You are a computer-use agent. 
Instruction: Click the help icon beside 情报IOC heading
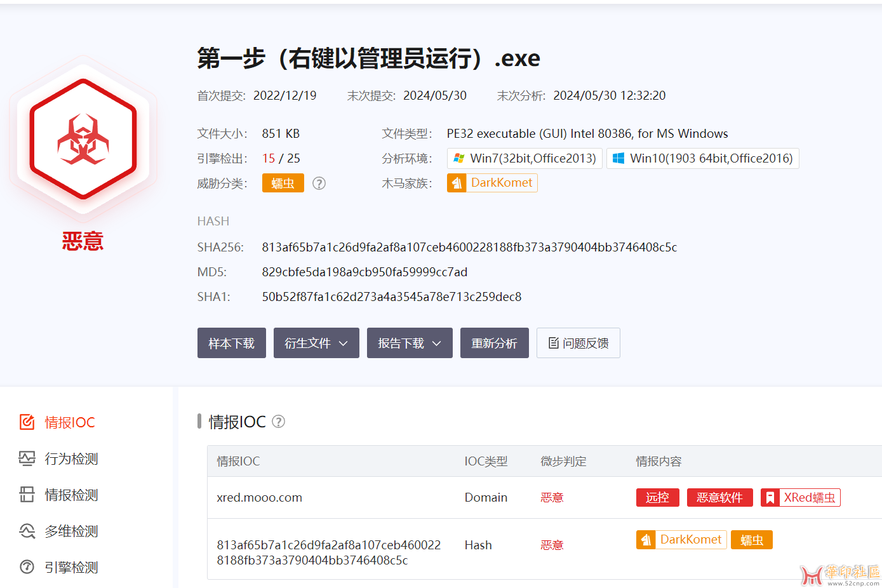(278, 422)
